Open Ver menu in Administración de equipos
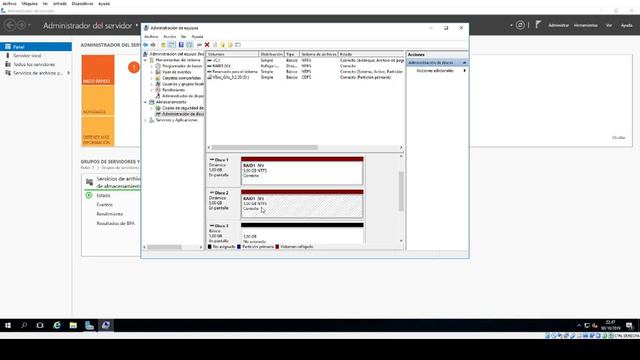The width and height of the screenshot is (640, 360). (x=183, y=37)
